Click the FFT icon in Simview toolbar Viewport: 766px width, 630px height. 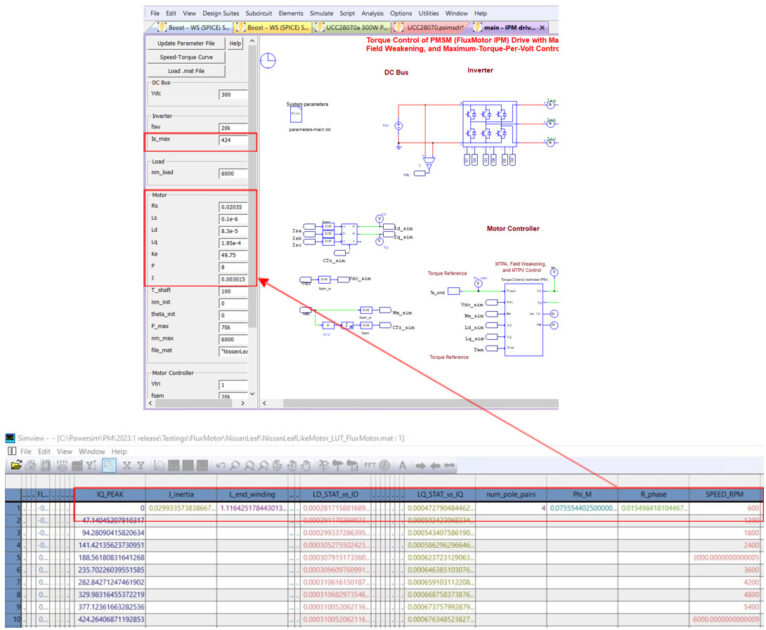tap(373, 466)
